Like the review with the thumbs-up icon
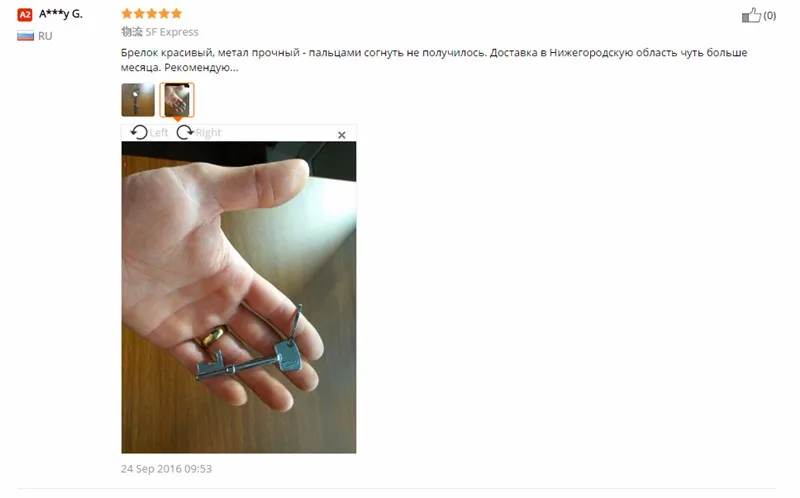Screen dimensions: 800x498 [751, 15]
